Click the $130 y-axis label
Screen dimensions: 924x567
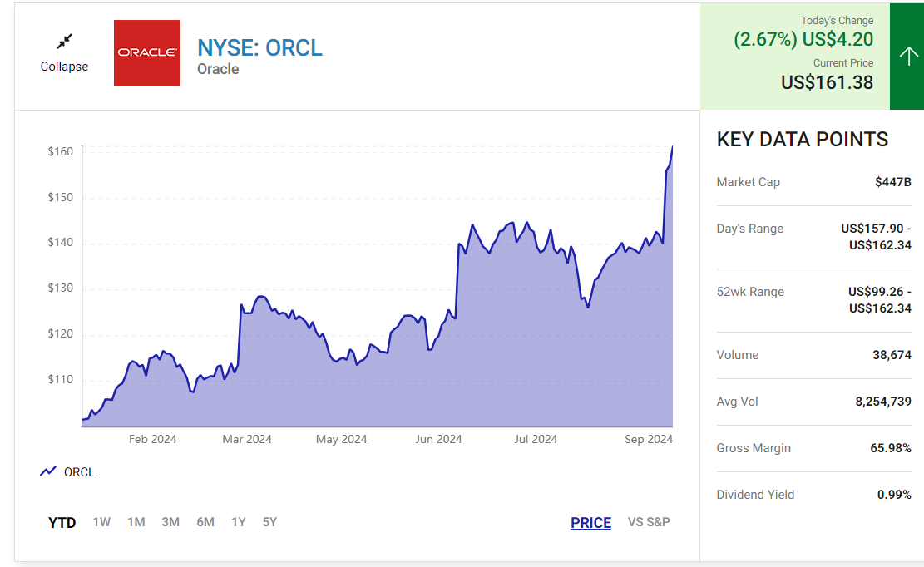point(61,288)
